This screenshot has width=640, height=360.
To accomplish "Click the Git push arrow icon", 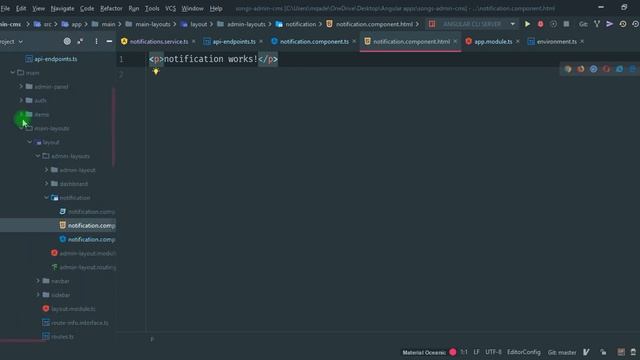I will click(609, 24).
